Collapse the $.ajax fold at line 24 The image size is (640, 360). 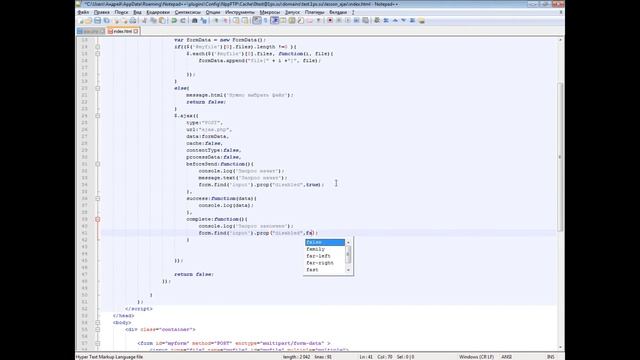tap(98, 116)
